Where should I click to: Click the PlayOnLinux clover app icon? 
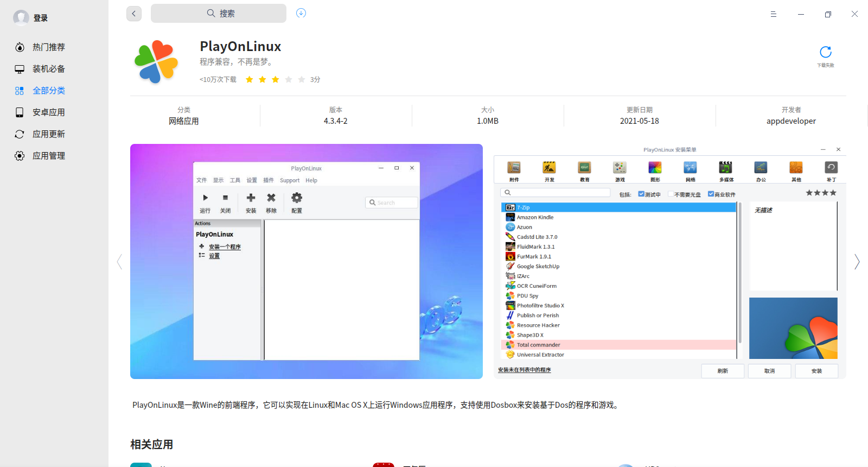tap(156, 62)
